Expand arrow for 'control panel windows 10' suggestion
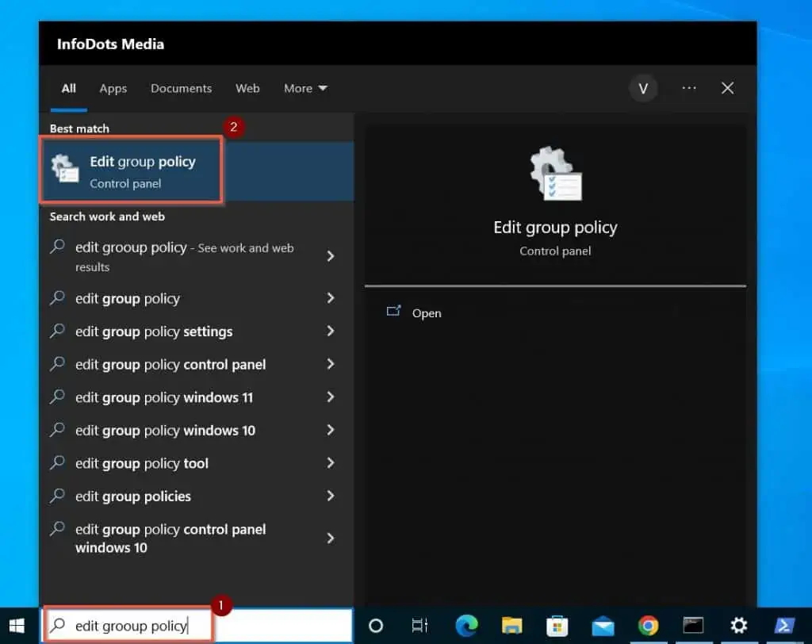This screenshot has height=644, width=812. coord(331,539)
